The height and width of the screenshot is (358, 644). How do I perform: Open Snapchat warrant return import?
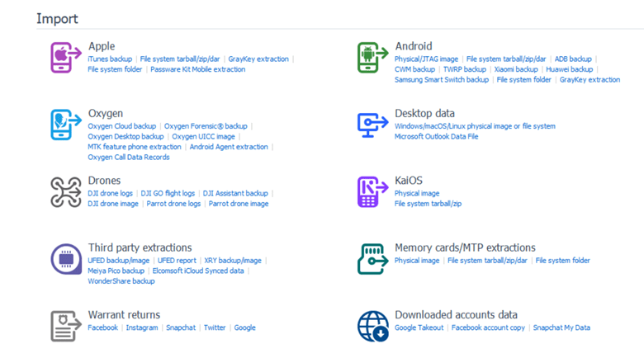(x=181, y=327)
